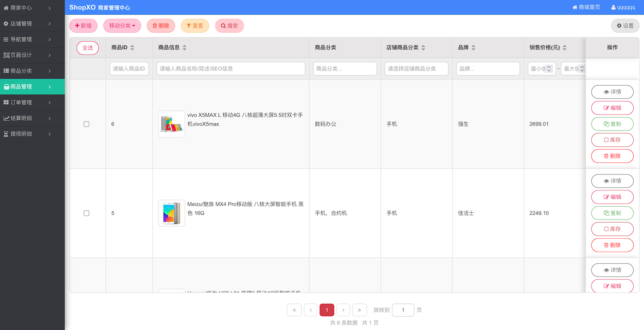
Task: Focus the 商品名称/简述/SEO信息 search field
Action: 231,69
